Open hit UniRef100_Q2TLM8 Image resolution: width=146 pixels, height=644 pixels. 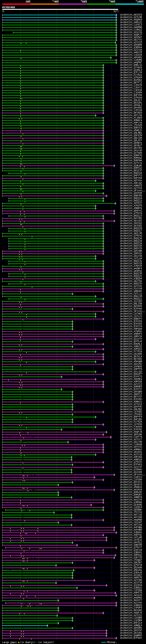click(131, 17)
